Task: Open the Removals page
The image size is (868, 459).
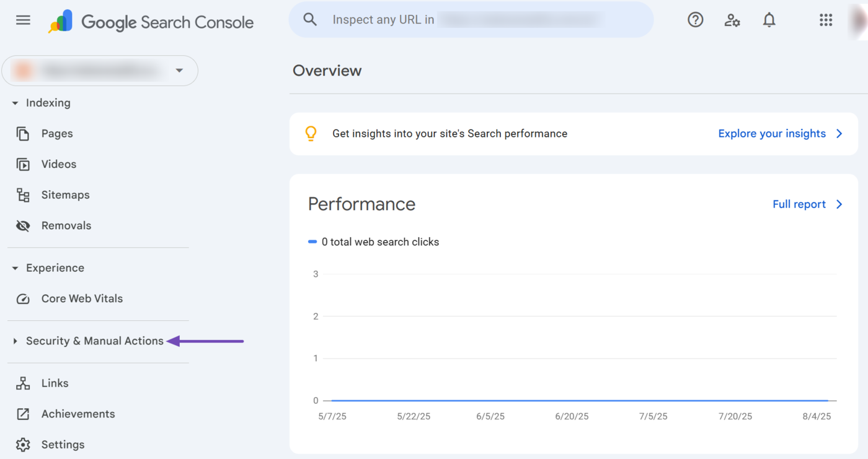Action: coord(66,226)
